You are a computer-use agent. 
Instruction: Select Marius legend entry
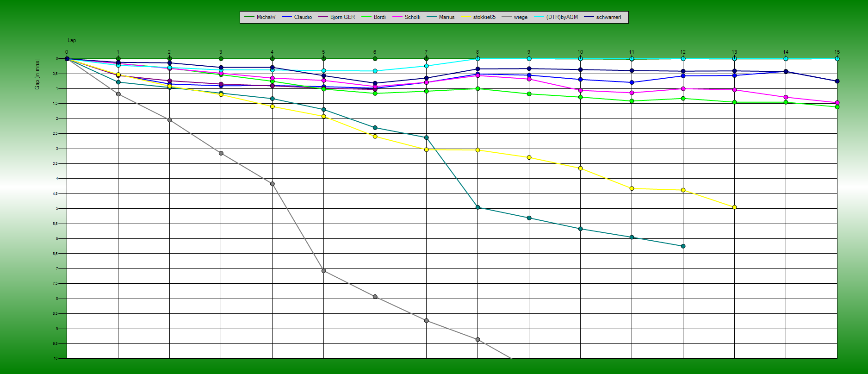coord(446,17)
